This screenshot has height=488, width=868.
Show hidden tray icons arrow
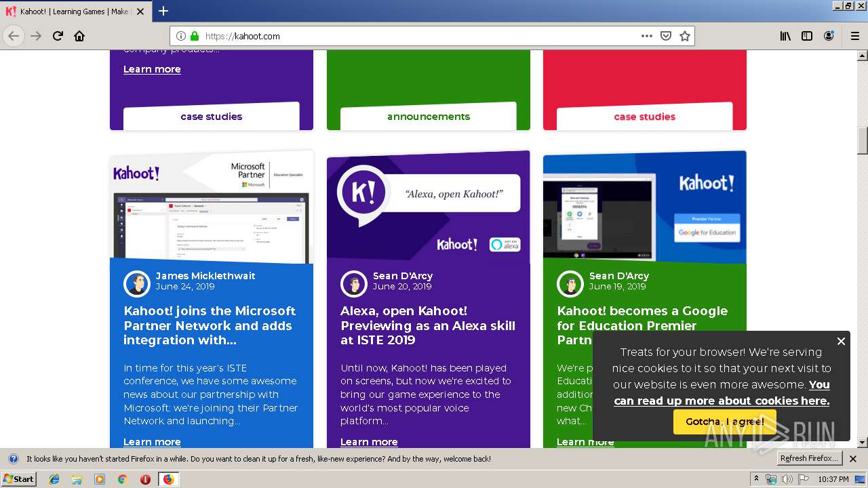[x=756, y=479]
